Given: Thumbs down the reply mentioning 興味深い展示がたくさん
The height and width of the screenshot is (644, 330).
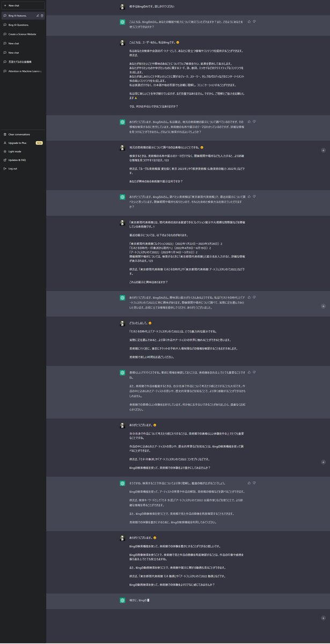Looking at the screenshot, I should (x=254, y=297).
